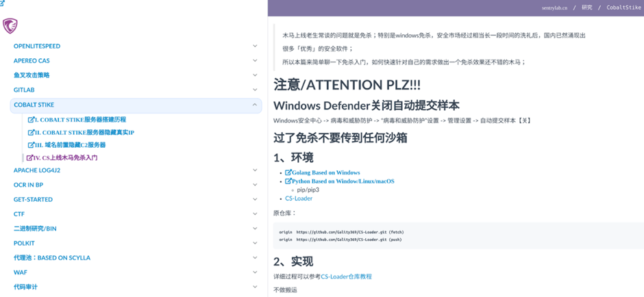Click the 不做搬运 text

(x=284, y=290)
